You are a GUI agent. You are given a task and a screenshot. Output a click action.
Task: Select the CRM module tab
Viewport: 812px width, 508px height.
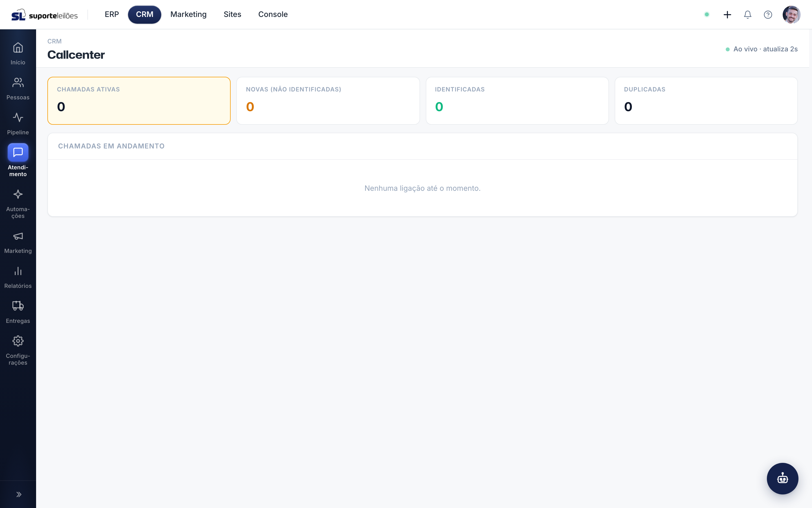145,14
